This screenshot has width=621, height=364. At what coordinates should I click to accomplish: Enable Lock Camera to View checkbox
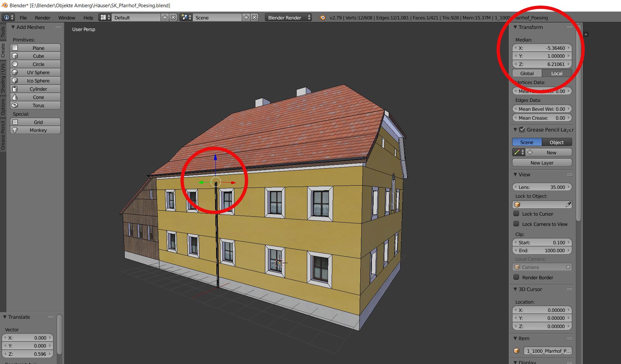[516, 224]
